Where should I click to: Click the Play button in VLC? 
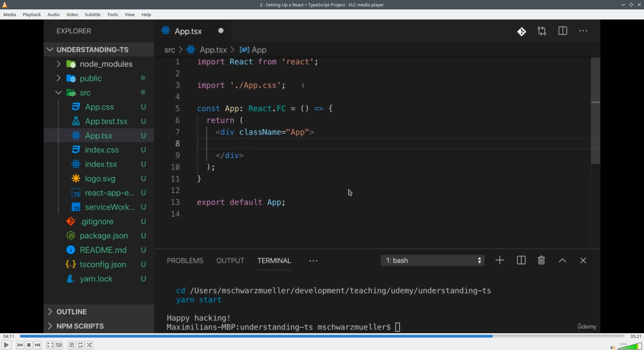6,345
